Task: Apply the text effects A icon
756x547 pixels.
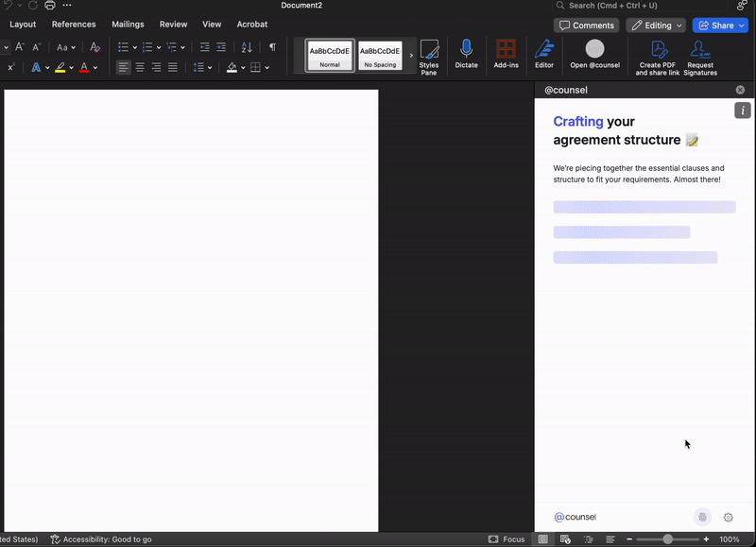Action: pyautogui.click(x=36, y=67)
